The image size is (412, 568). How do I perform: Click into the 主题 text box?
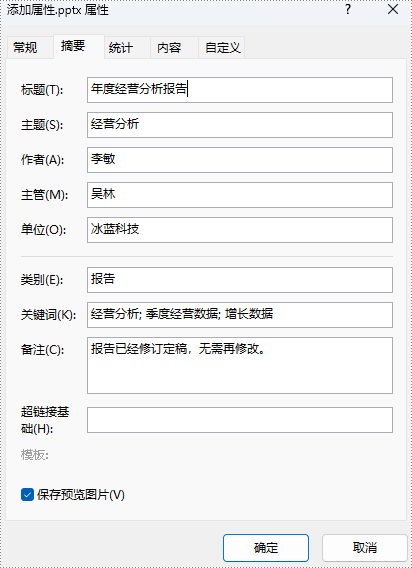(240, 125)
